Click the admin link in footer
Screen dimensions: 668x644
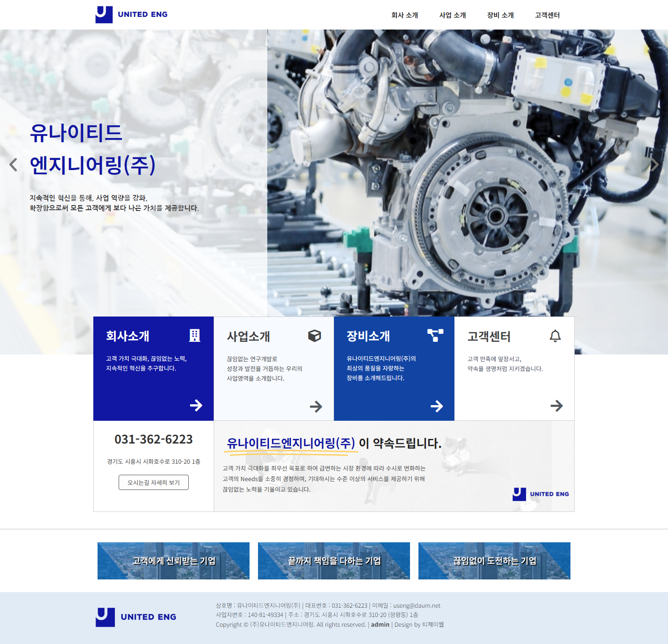380,625
